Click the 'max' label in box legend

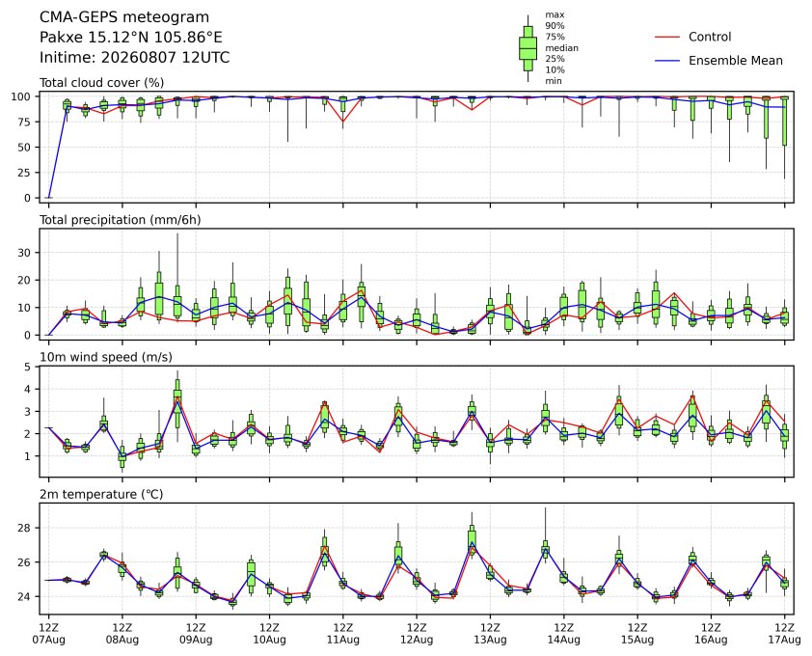point(555,15)
